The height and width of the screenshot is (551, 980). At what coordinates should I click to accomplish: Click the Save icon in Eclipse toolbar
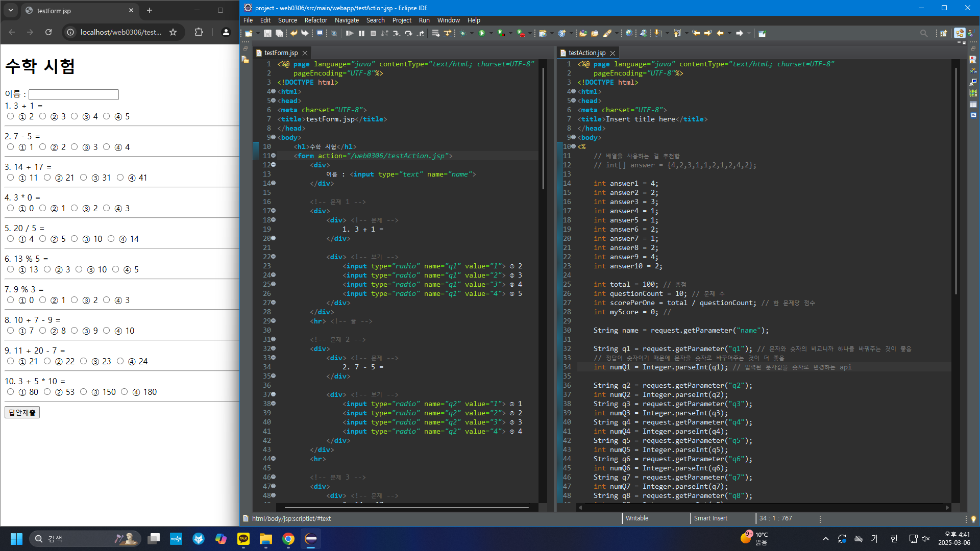(267, 33)
